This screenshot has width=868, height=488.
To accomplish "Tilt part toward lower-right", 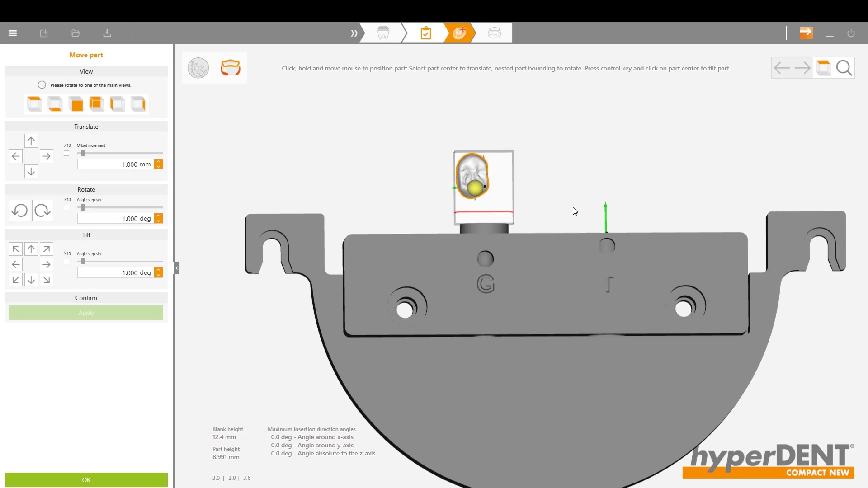I will (46, 280).
